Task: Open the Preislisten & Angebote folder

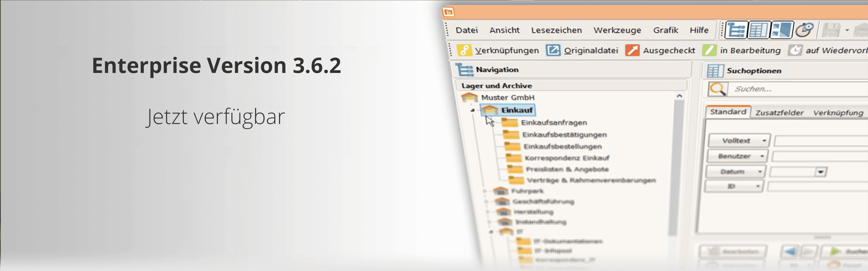Action: 567,169
